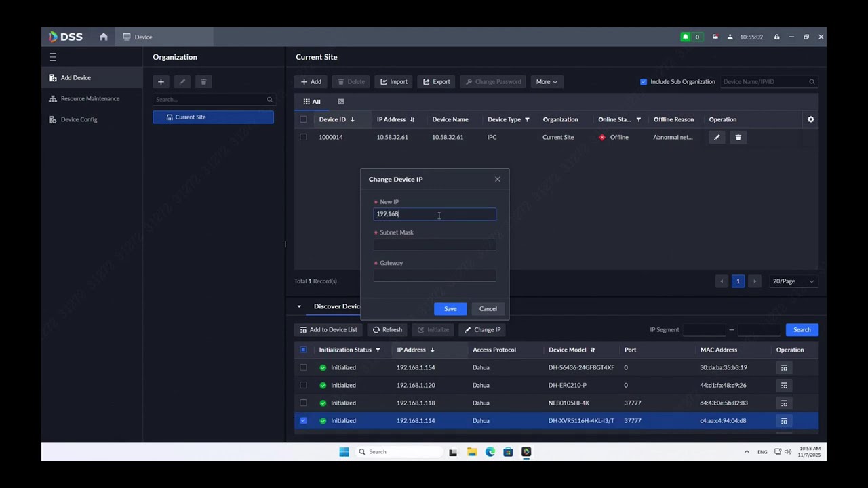Viewport: 868px width, 488px height.
Task: Click the Gateway input field
Action: [x=435, y=275]
